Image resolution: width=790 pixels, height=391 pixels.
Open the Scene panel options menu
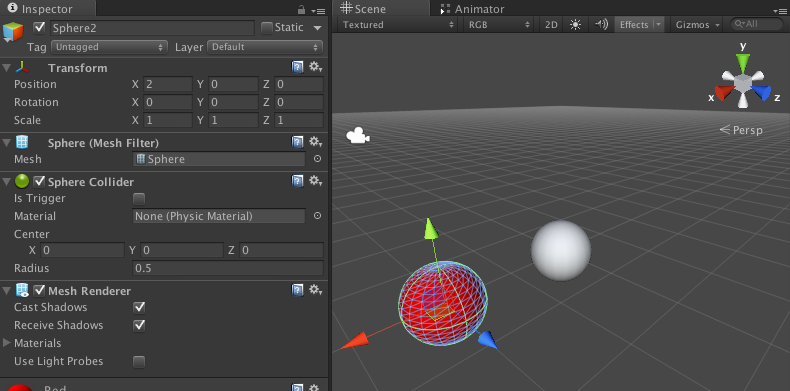(x=781, y=11)
